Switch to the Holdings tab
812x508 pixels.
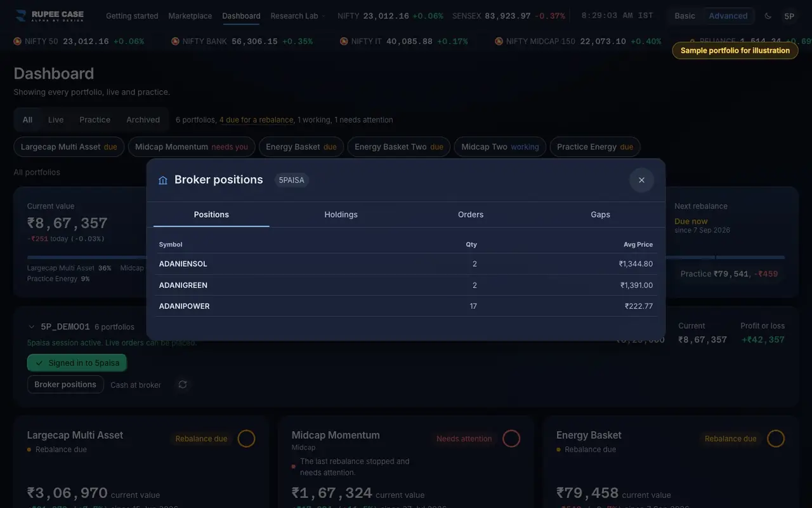(x=341, y=215)
